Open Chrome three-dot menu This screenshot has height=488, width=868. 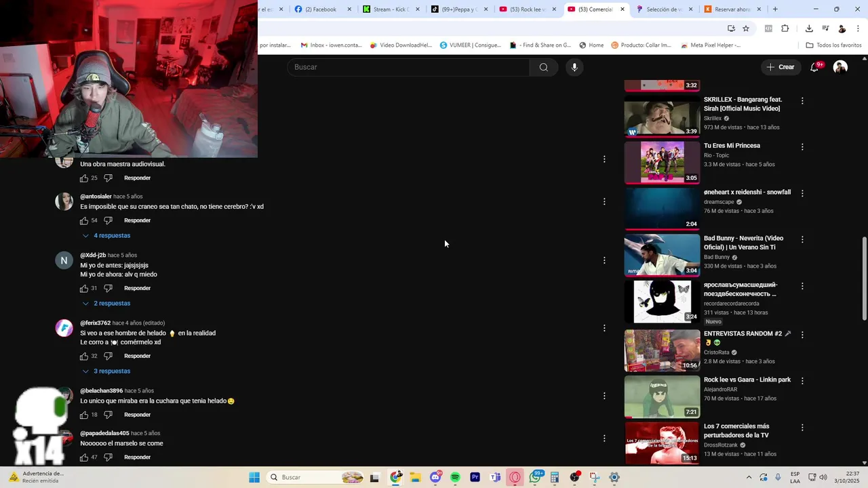[x=859, y=28]
